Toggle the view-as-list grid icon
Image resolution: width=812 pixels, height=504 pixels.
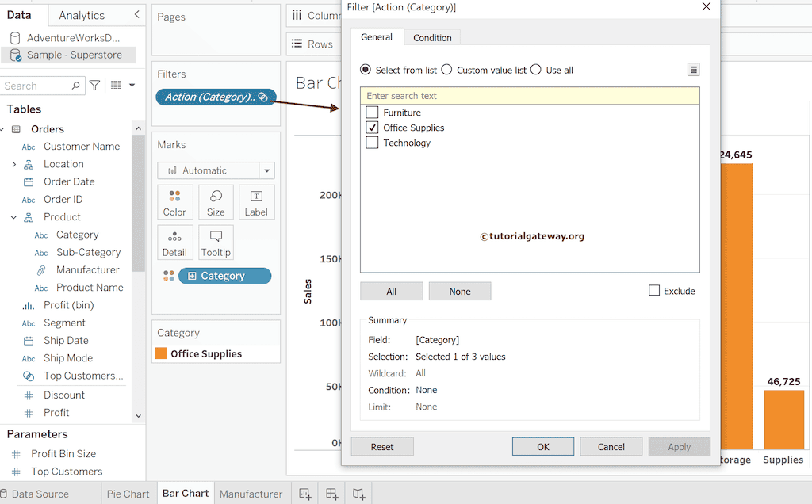click(x=116, y=85)
